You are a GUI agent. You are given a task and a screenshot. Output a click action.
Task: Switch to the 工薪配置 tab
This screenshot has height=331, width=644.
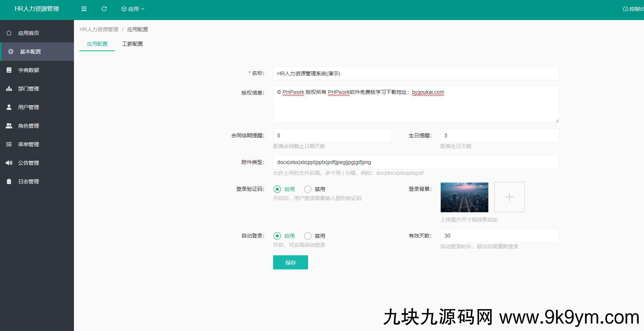click(132, 44)
